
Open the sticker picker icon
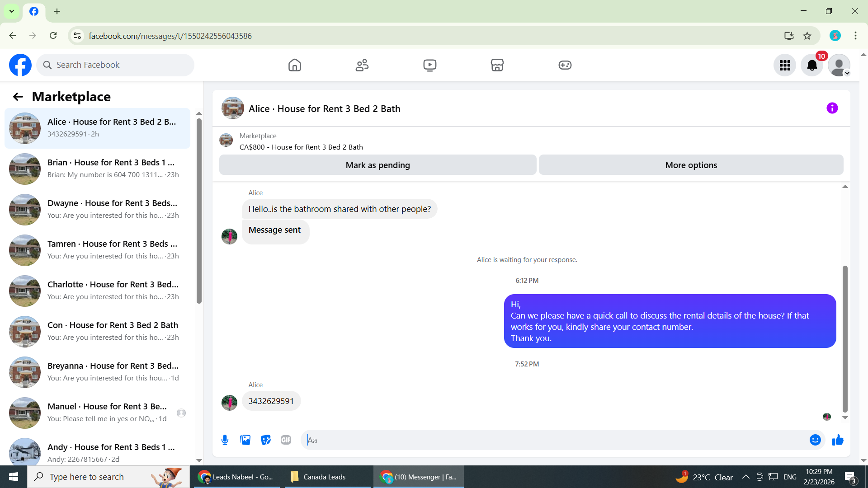266,440
